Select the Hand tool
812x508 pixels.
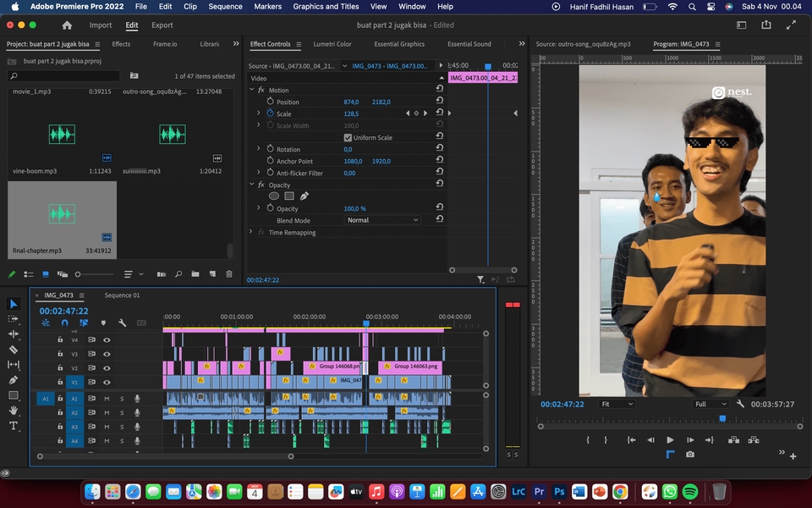(x=14, y=411)
